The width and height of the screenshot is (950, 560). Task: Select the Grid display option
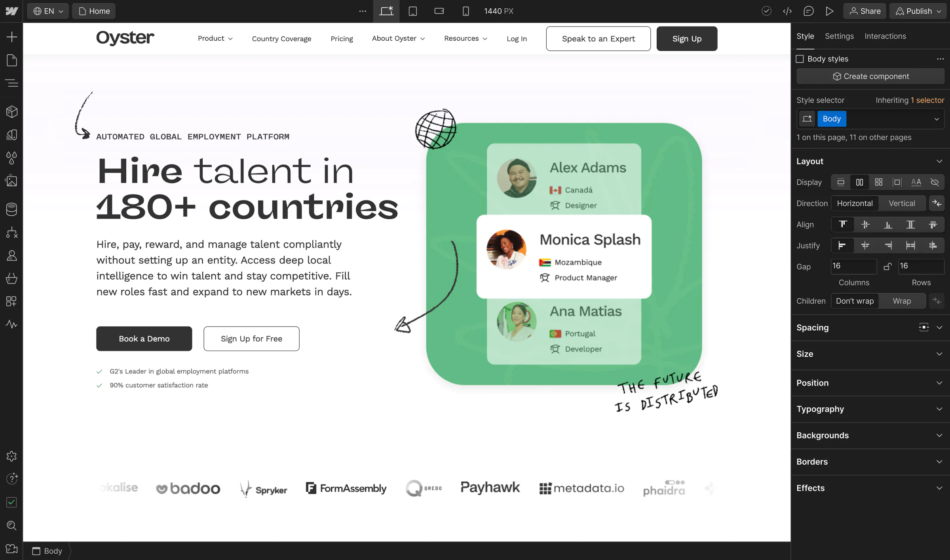[x=878, y=182]
